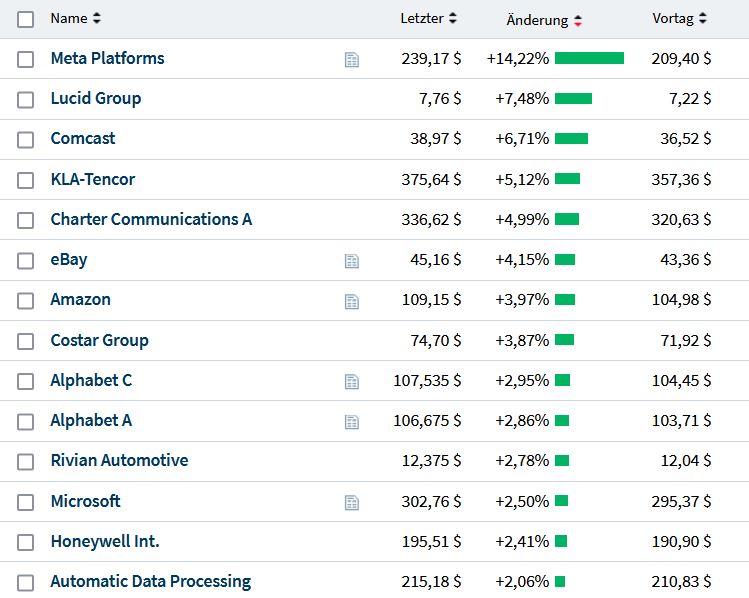Screen dimensions: 749x598
Task: Click the green change bar for Meta Platforms
Action: click(x=589, y=58)
